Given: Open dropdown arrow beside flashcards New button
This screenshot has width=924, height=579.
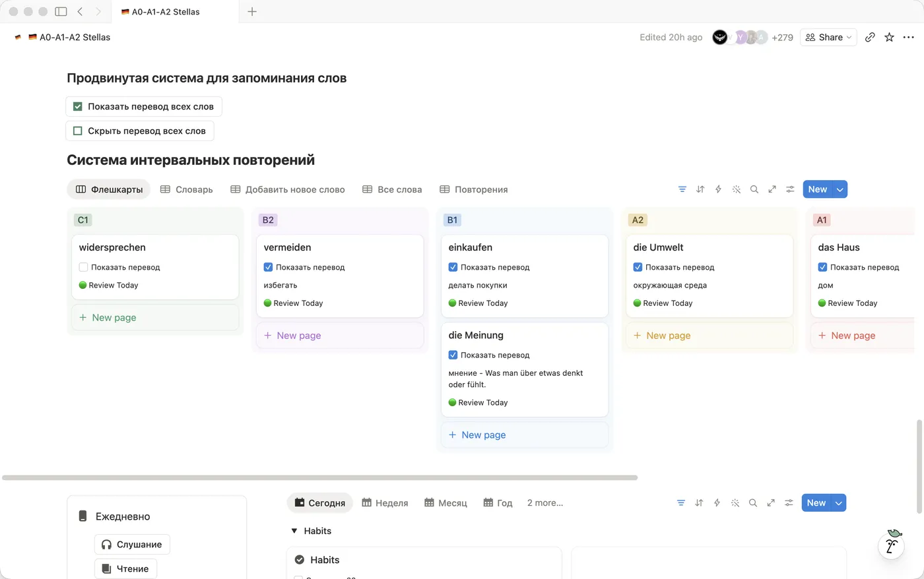Looking at the screenshot, I should tap(840, 189).
